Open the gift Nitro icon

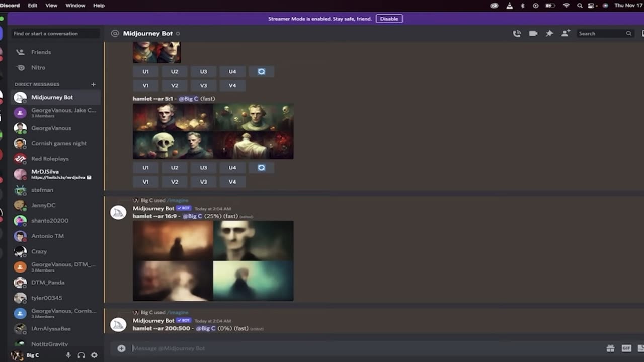click(x=610, y=348)
